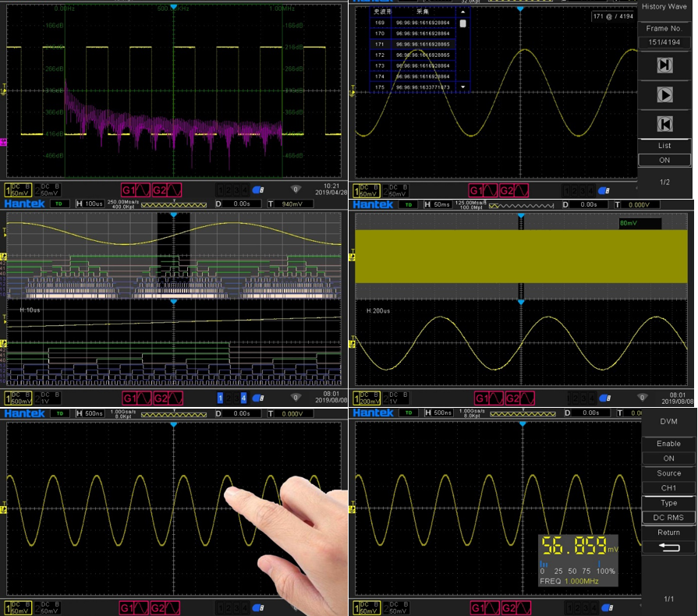This screenshot has height=616, width=698.
Task: Open the DVM Type DC RMS selector
Action: pyautogui.click(x=668, y=518)
